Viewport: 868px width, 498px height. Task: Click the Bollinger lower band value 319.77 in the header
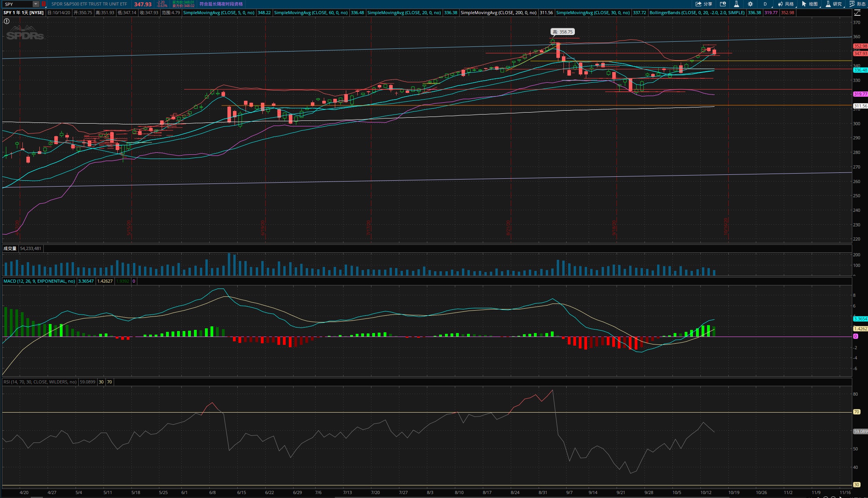(x=771, y=13)
